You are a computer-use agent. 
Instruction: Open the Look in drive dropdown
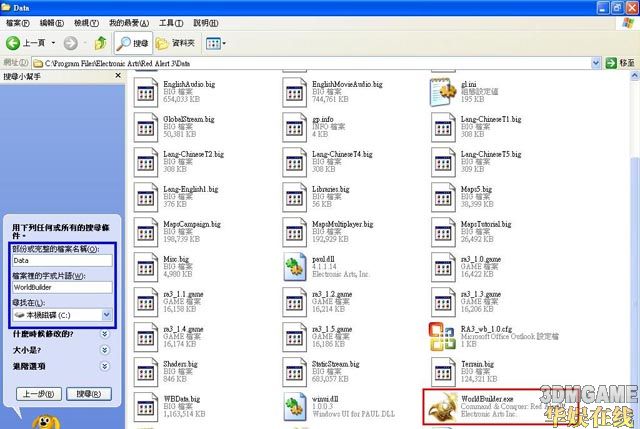point(107,315)
